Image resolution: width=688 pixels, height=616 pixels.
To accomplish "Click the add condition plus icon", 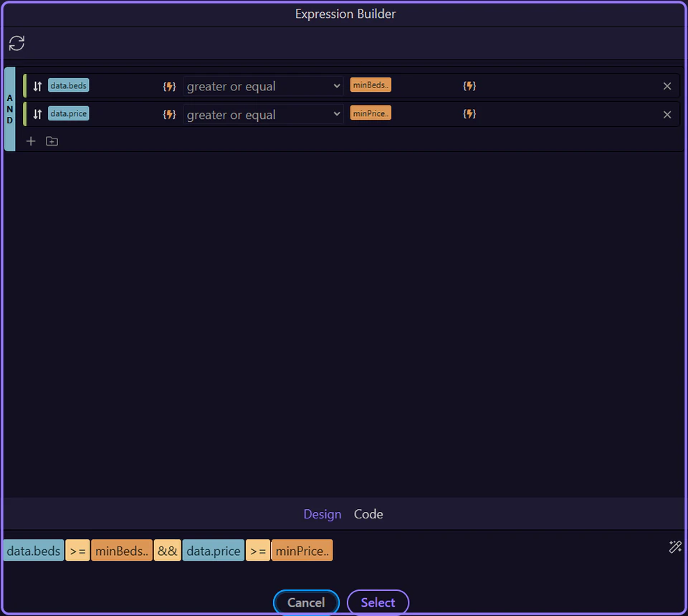I will [x=31, y=141].
